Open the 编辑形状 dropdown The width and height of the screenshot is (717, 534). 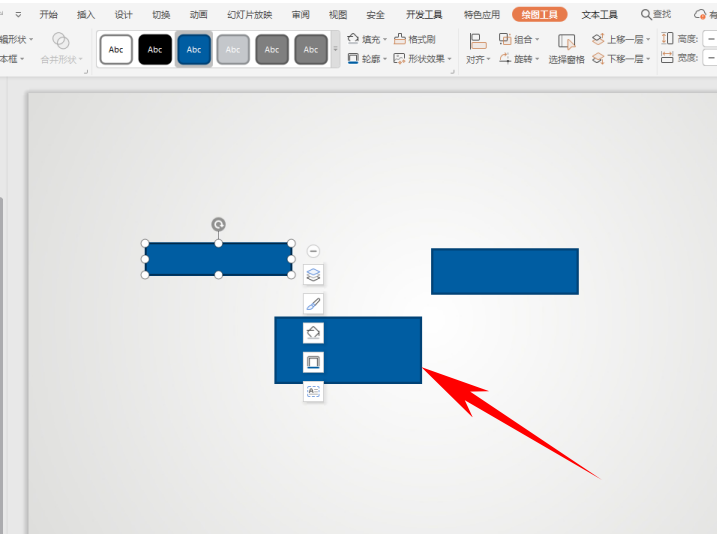click(16, 39)
